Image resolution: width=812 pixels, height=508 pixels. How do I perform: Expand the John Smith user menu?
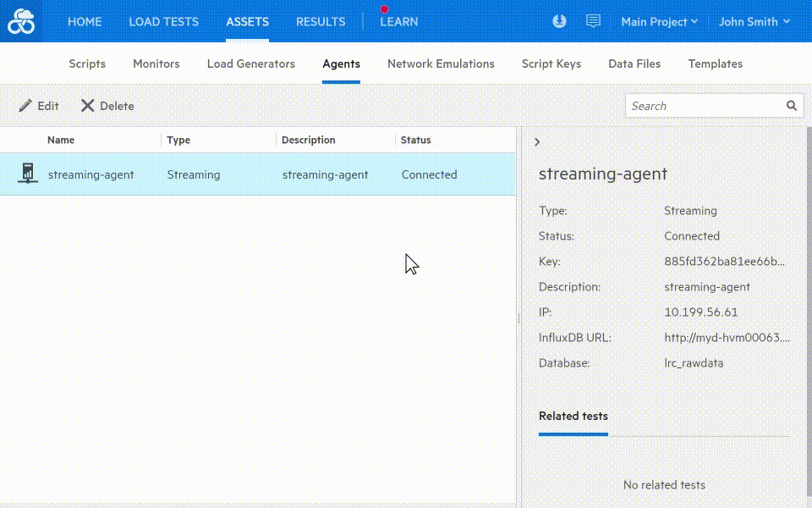[x=754, y=22]
